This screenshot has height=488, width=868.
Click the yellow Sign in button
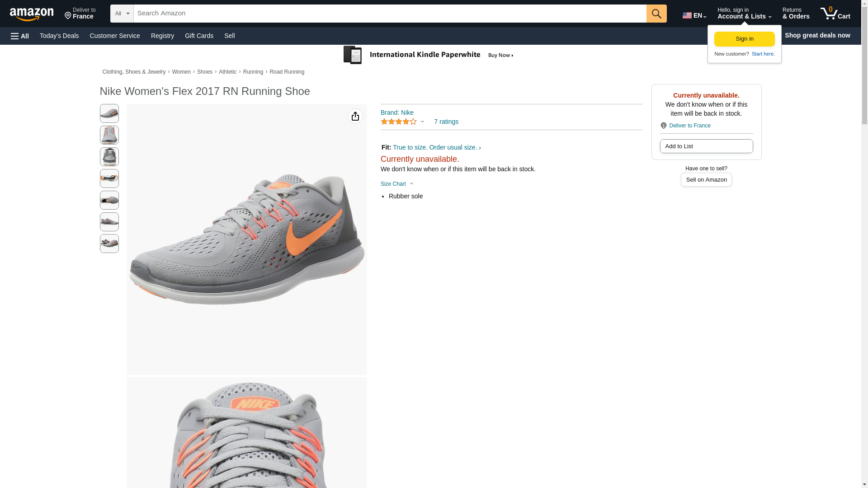pyautogui.click(x=744, y=39)
